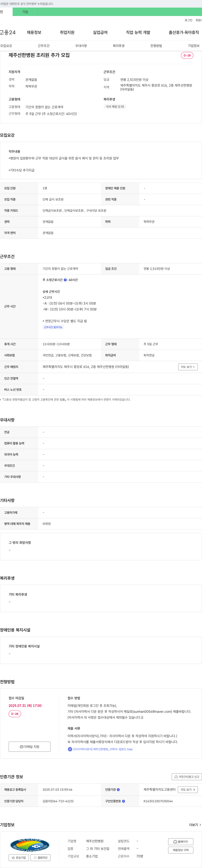
Task: Click the 그 외 기타 보건업 industry value
Action: (98, 849)
